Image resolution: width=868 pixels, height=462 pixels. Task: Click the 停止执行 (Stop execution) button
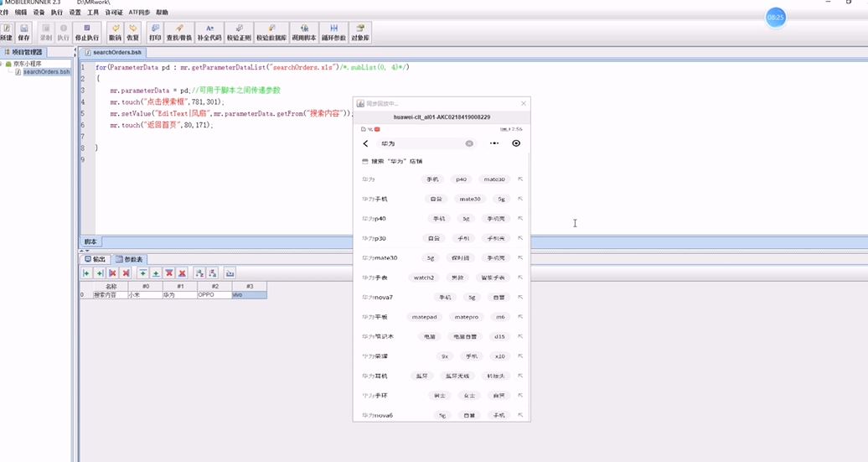[x=87, y=33]
